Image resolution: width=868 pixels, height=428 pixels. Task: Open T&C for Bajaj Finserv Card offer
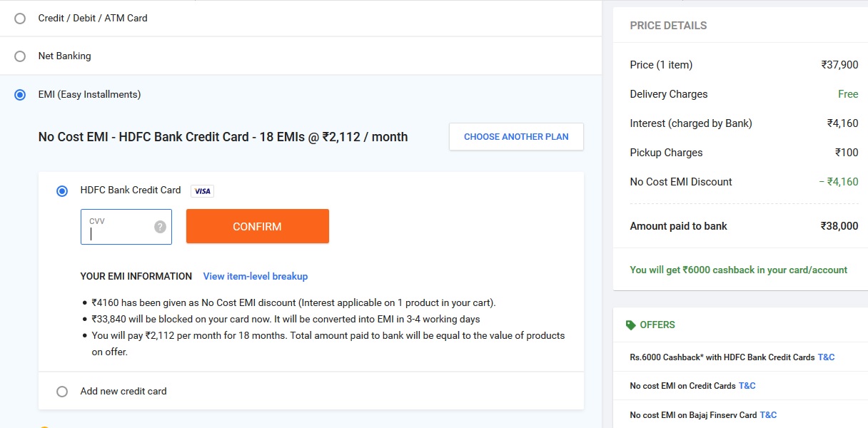point(768,415)
